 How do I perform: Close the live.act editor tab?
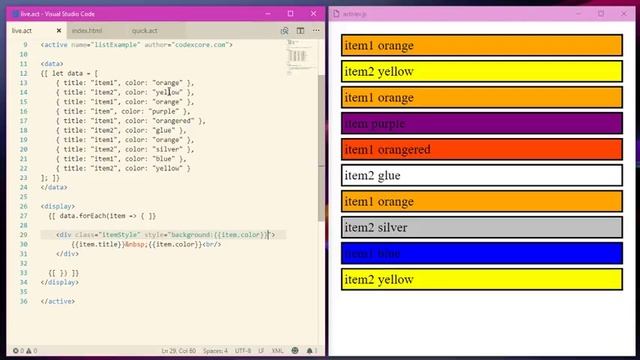59,31
